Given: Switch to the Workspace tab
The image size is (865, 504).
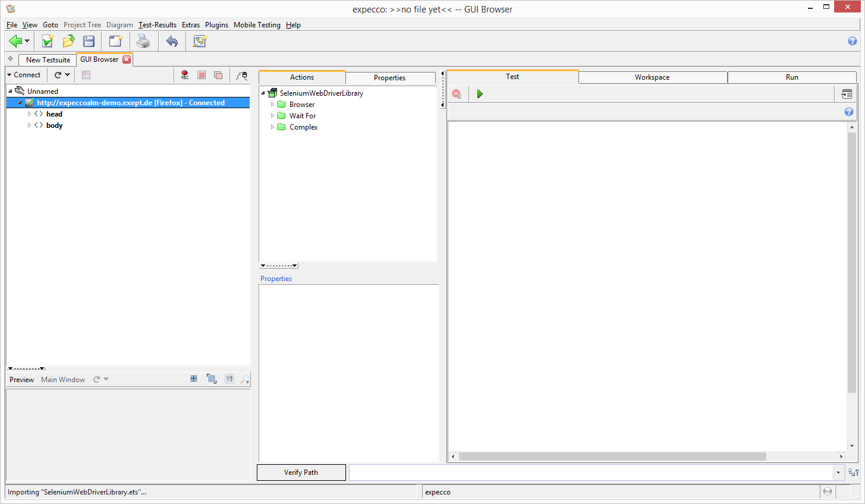Looking at the screenshot, I should 652,77.
